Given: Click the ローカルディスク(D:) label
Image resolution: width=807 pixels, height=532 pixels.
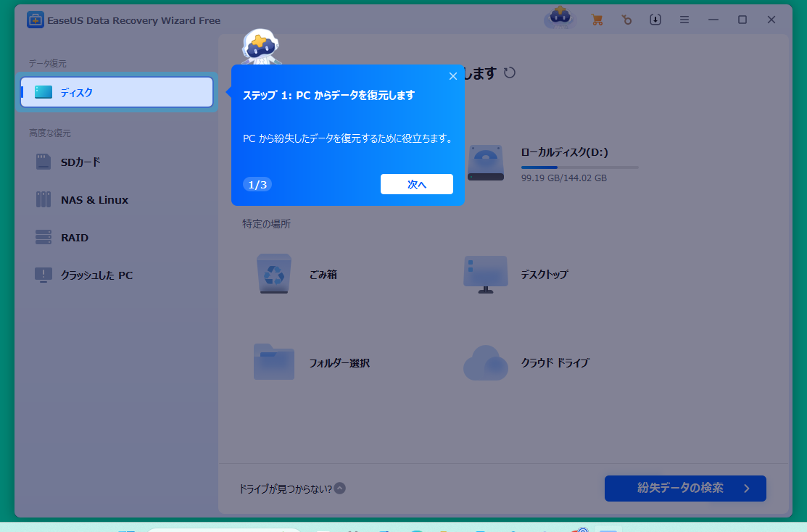Looking at the screenshot, I should (x=565, y=152).
